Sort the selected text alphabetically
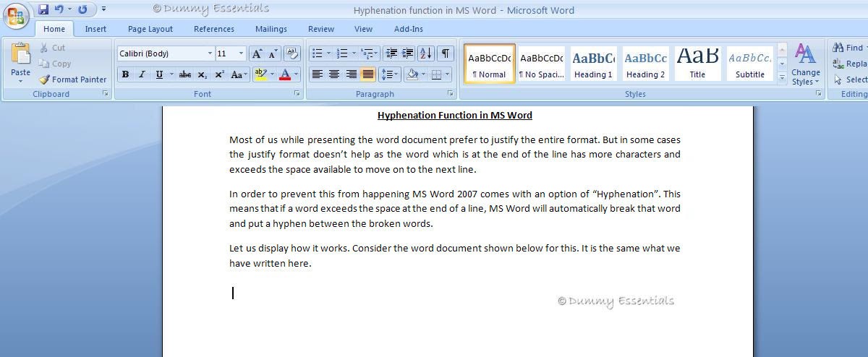This screenshot has height=357, width=868. click(x=426, y=53)
